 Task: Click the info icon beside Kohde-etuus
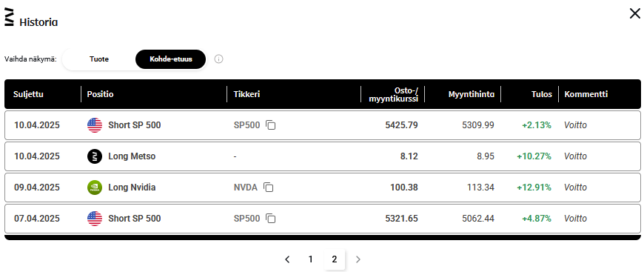219,59
